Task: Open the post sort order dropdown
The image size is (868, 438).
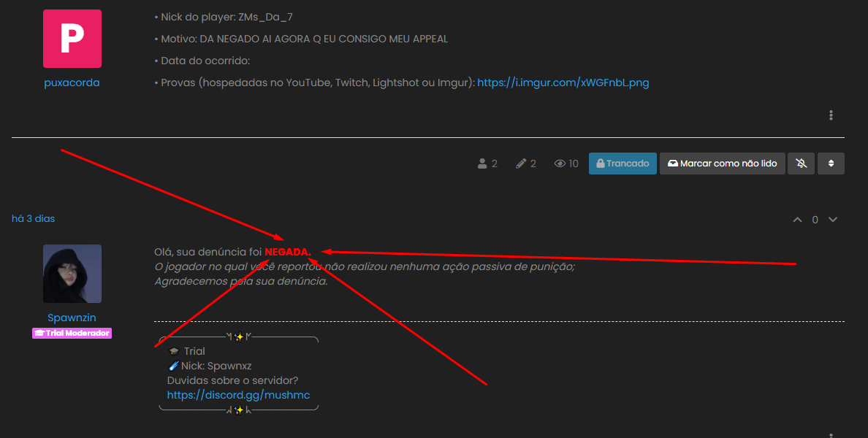Action: 831,163
